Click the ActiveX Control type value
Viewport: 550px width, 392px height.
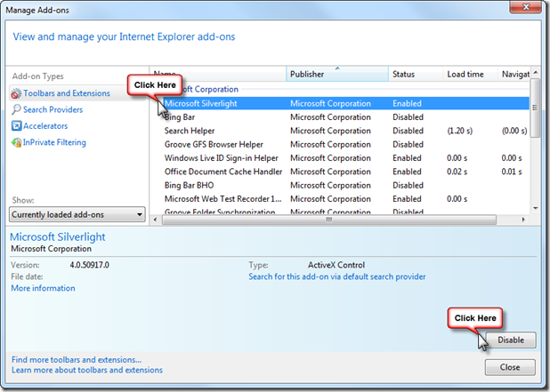pyautogui.click(x=336, y=265)
